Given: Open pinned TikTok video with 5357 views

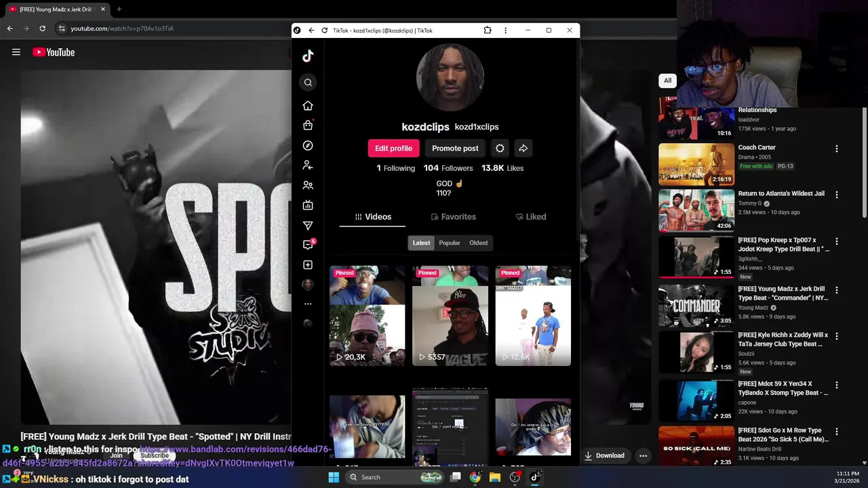Looking at the screenshot, I should pyautogui.click(x=450, y=316).
